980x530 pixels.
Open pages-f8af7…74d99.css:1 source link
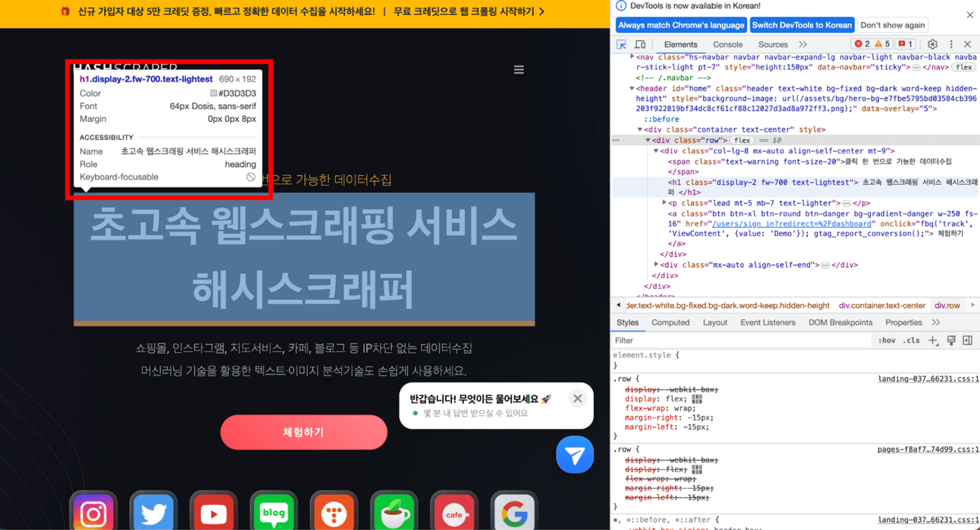coord(928,450)
